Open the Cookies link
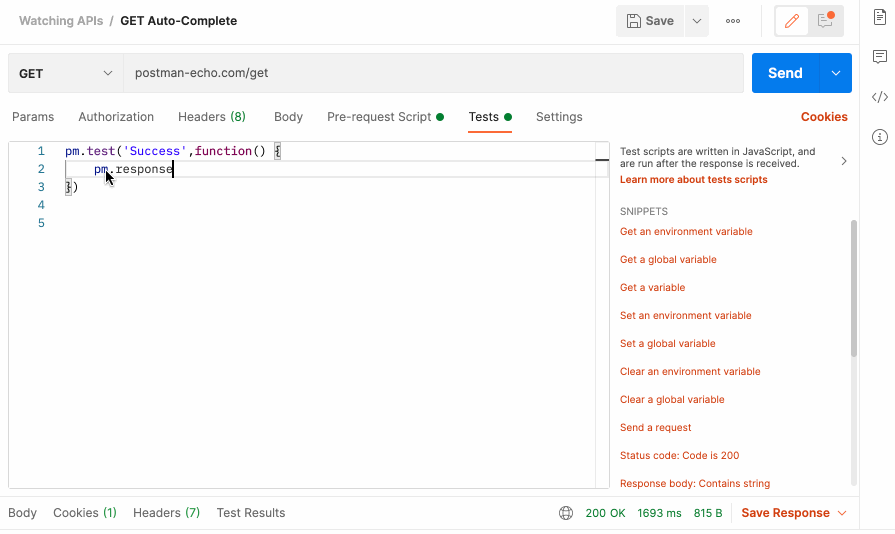 (x=824, y=117)
